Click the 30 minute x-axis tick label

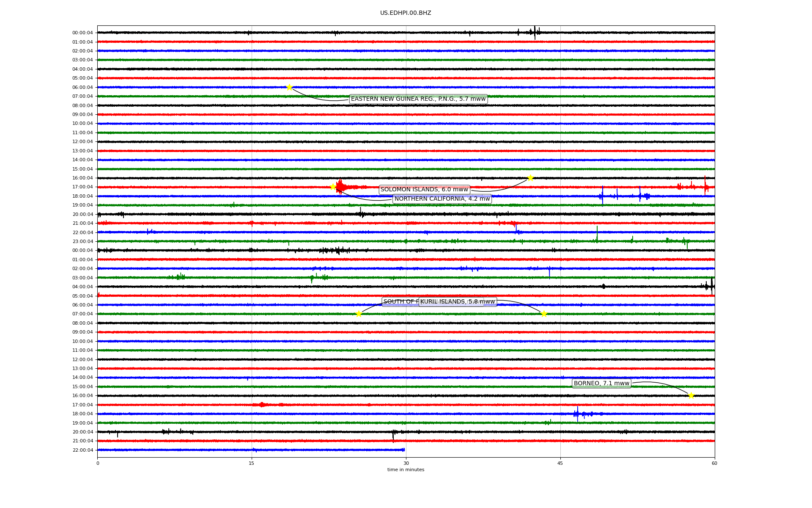406,463
